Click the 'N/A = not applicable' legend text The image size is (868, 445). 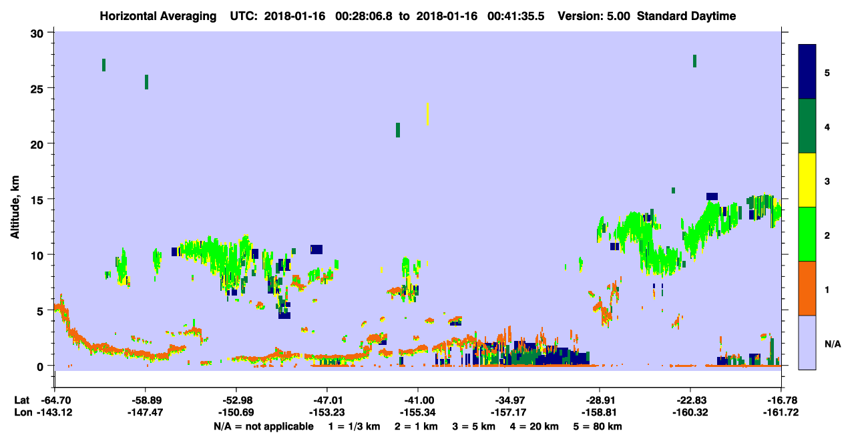(x=263, y=426)
